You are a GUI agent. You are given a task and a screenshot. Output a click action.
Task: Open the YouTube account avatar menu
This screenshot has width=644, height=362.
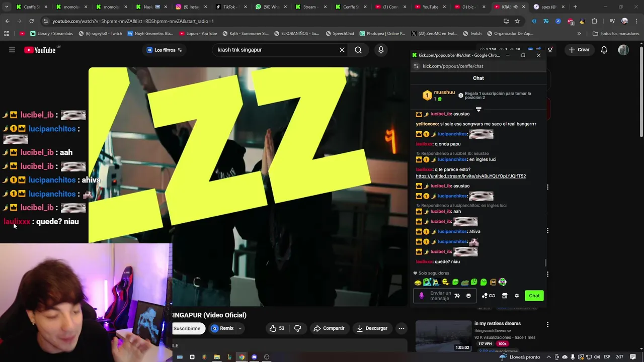pyautogui.click(x=623, y=50)
